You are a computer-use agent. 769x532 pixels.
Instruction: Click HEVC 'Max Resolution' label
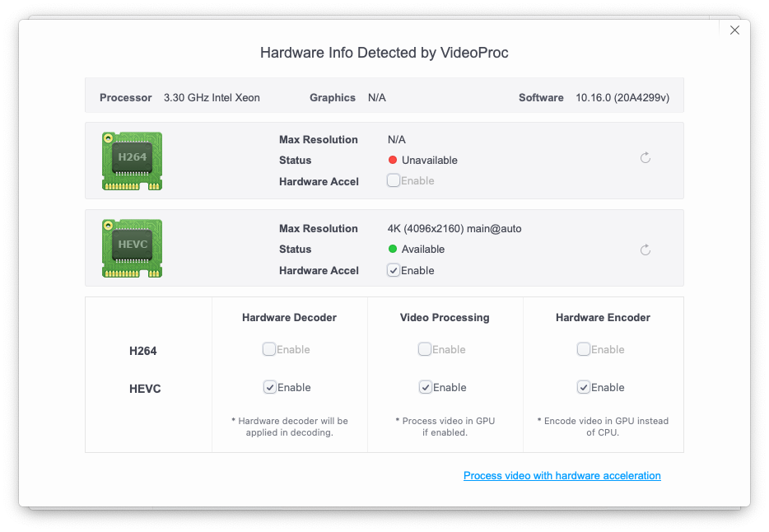click(x=319, y=228)
